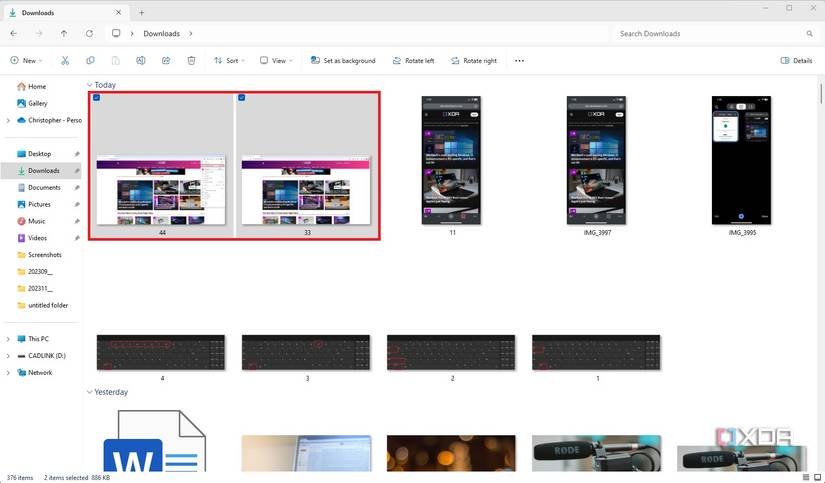Switch to large thumbnails view icon in status bar
The image size is (825, 483).
(x=817, y=477)
